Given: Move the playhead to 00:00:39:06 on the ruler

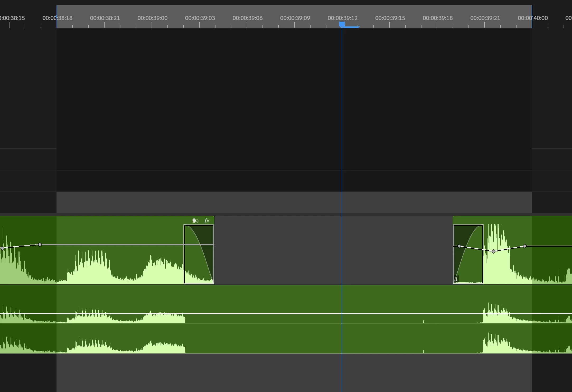Looking at the screenshot, I should tap(247, 24).
